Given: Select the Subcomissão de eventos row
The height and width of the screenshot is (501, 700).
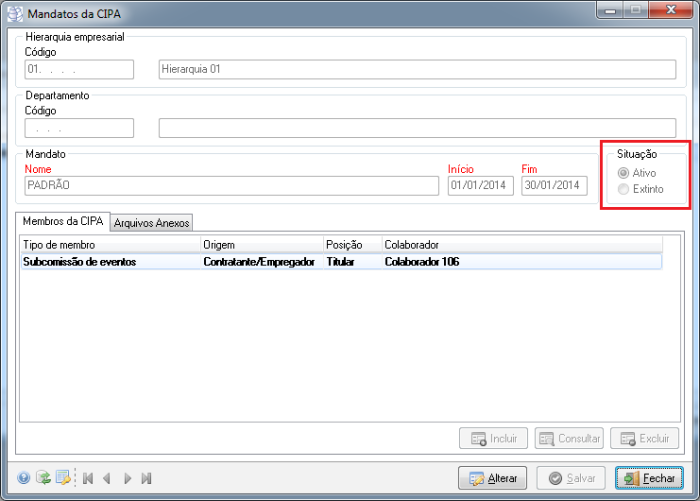Looking at the screenshot, I should click(x=80, y=262).
